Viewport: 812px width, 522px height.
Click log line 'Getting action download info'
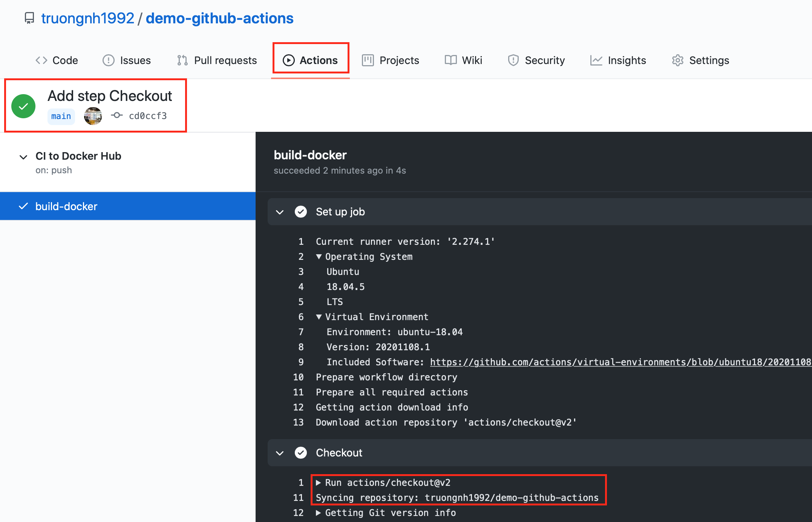tap(392, 407)
